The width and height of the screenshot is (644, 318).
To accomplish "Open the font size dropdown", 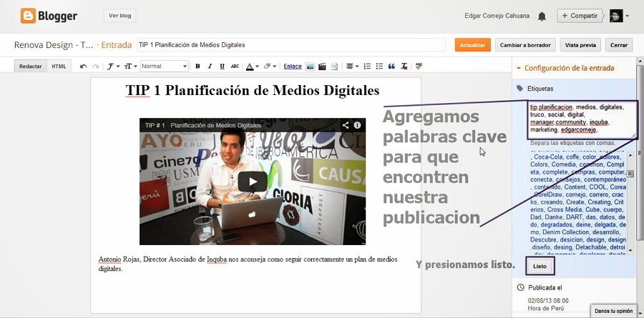I will pyautogui.click(x=131, y=66).
